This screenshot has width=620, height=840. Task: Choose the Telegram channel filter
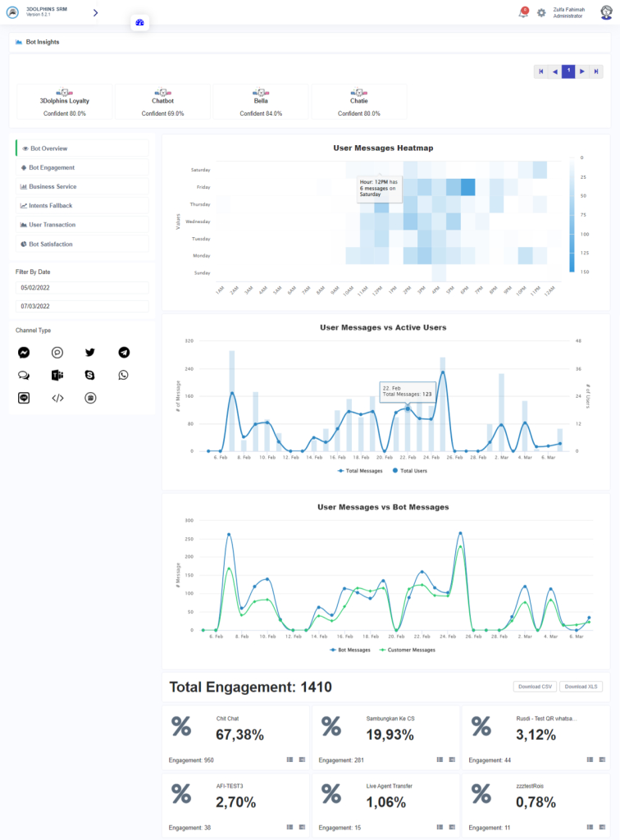[x=124, y=353]
